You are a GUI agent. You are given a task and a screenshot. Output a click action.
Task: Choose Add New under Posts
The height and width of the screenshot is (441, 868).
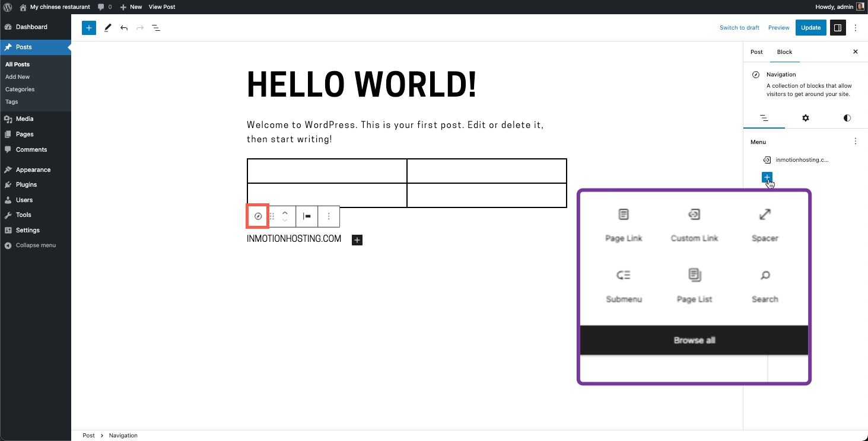[x=17, y=77]
